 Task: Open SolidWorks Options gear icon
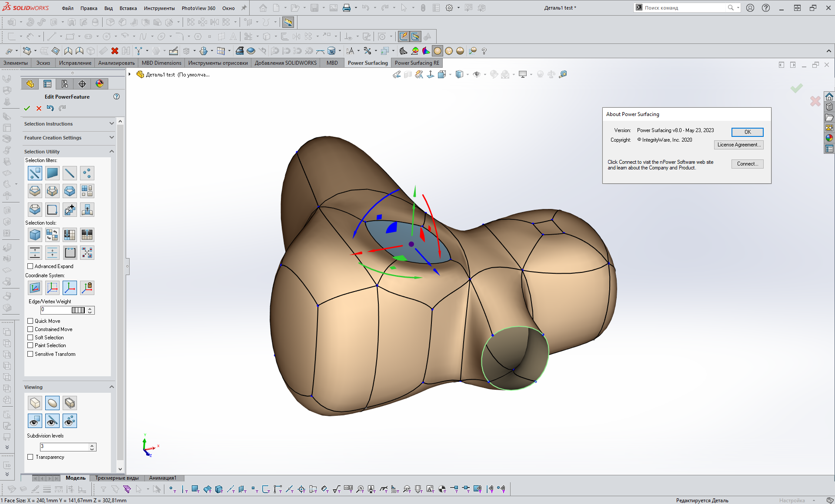tap(449, 8)
